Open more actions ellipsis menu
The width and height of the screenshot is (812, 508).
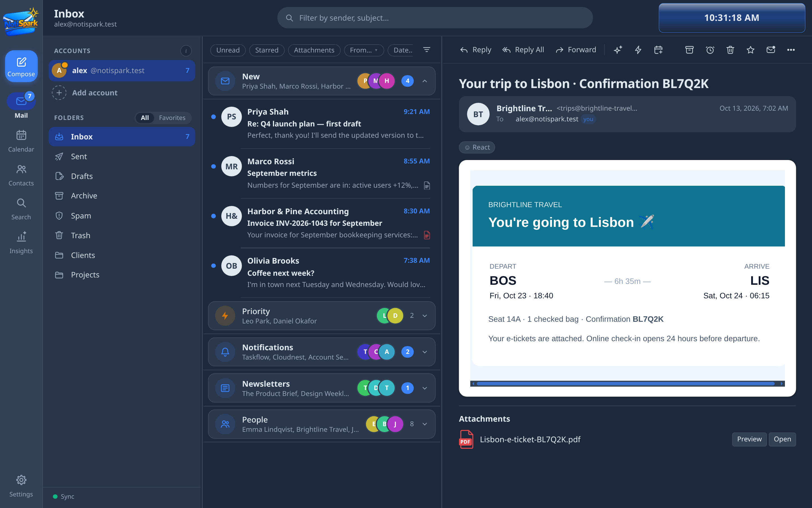[x=791, y=50]
